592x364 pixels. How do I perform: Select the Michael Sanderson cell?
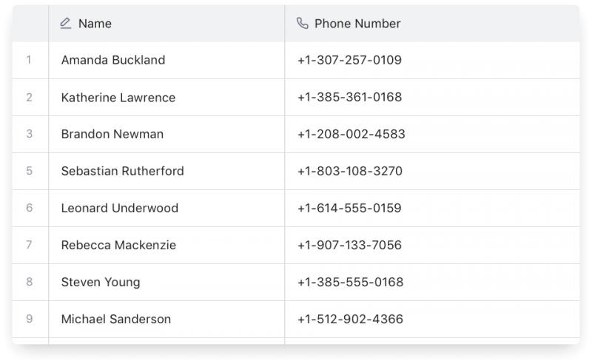click(x=116, y=319)
